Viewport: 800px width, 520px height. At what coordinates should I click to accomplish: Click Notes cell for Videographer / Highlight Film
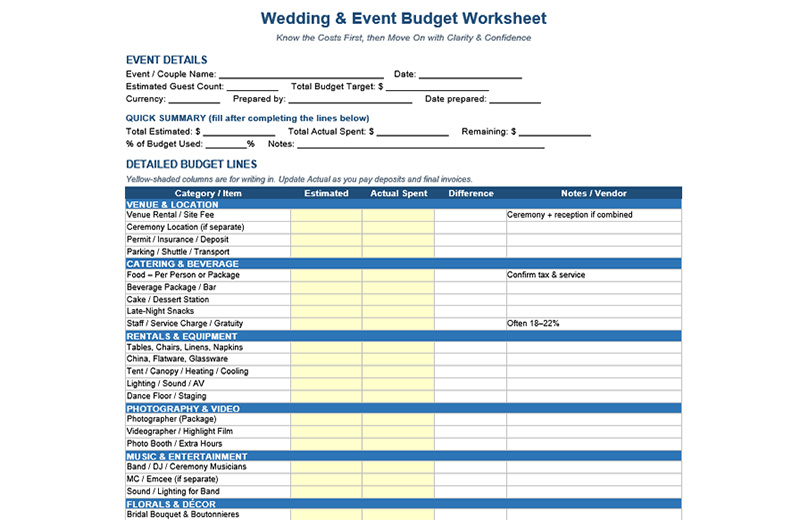[594, 432]
